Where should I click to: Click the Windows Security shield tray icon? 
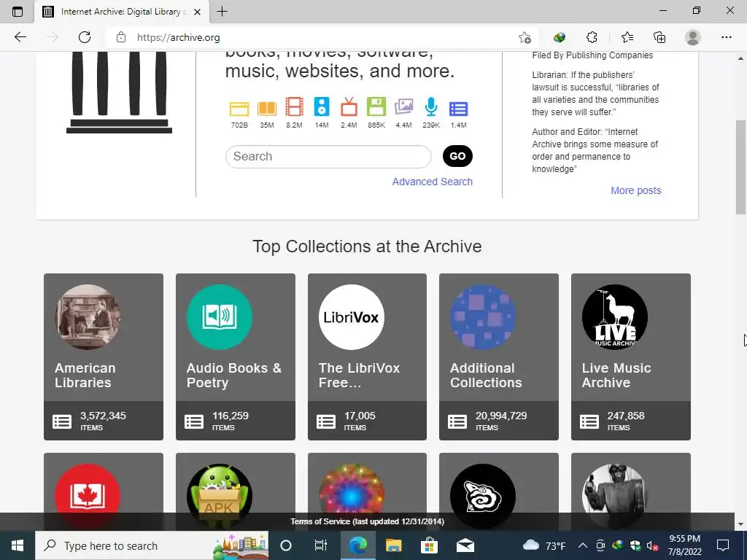tap(635, 545)
